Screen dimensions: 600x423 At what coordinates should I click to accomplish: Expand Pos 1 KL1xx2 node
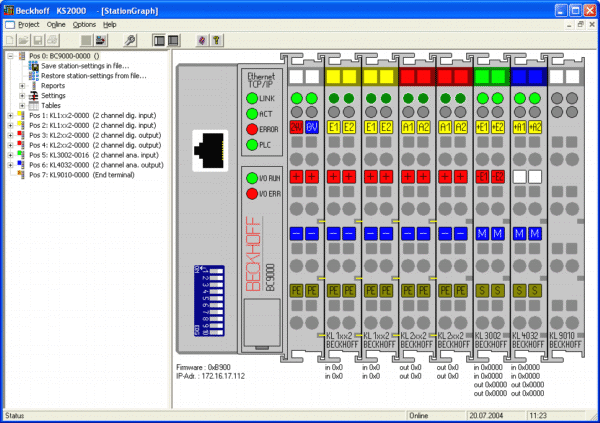click(x=10, y=116)
